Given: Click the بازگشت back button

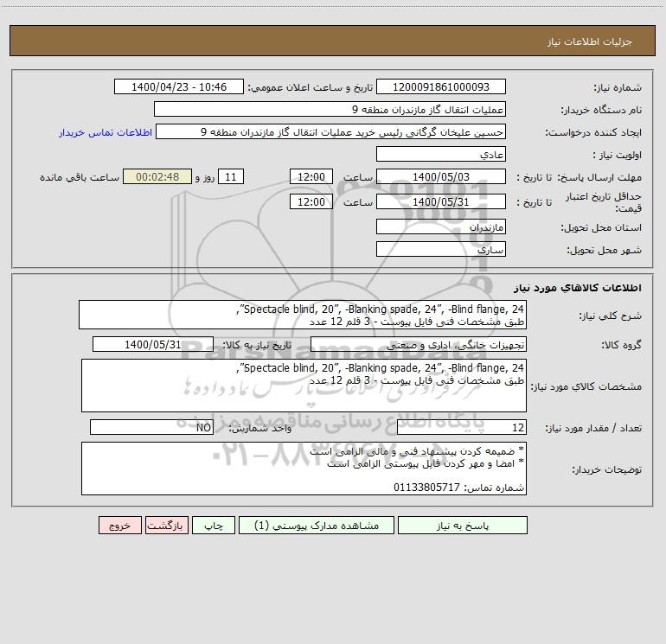Looking at the screenshot, I should [166, 526].
